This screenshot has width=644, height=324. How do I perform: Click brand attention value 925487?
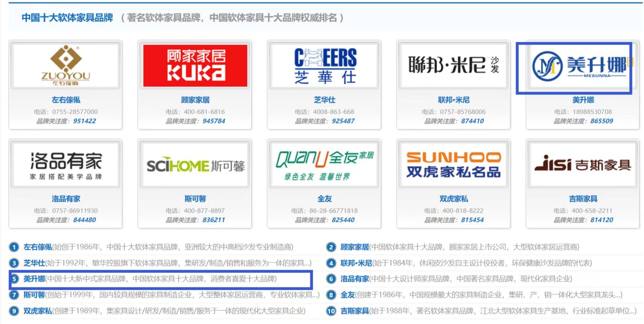click(x=343, y=121)
